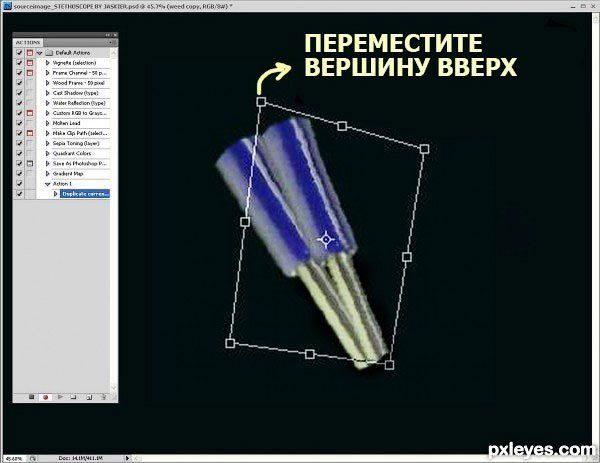Click the trash Delete icon in Actions panel
Screen dimensions: 600x463
pos(103,397)
